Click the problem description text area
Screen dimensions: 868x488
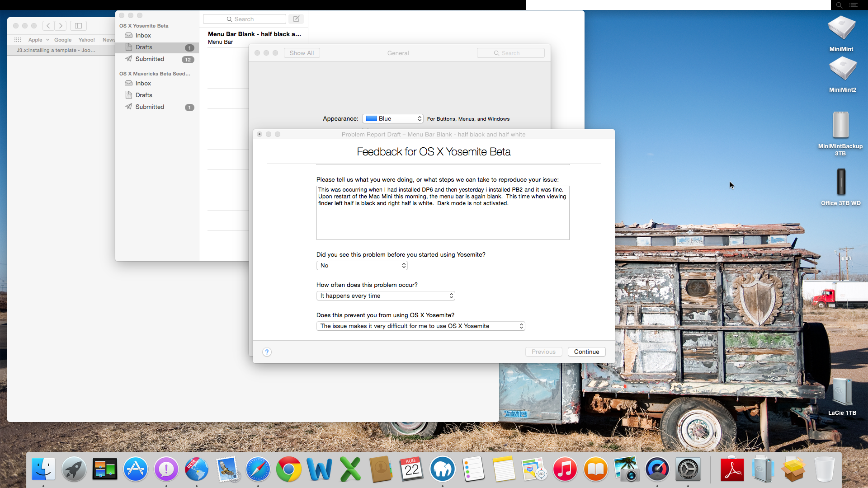(x=443, y=213)
